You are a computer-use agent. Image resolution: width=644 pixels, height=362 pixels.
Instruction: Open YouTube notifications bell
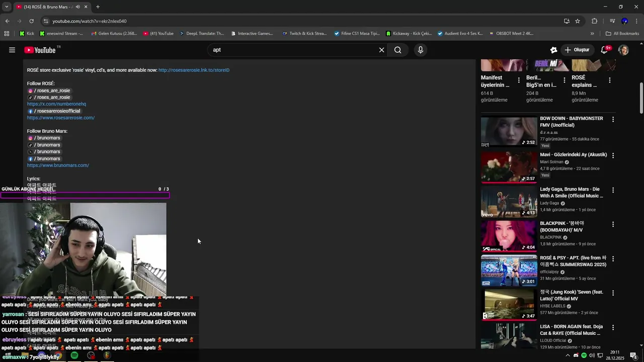click(605, 50)
